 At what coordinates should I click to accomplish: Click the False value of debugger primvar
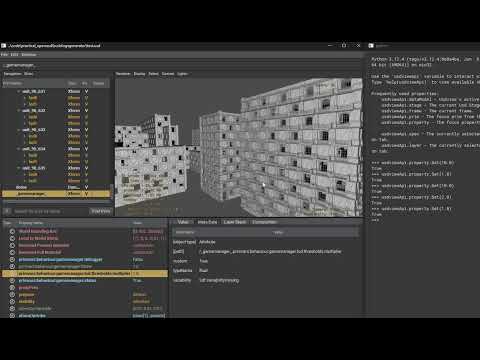pyautogui.click(x=138, y=259)
